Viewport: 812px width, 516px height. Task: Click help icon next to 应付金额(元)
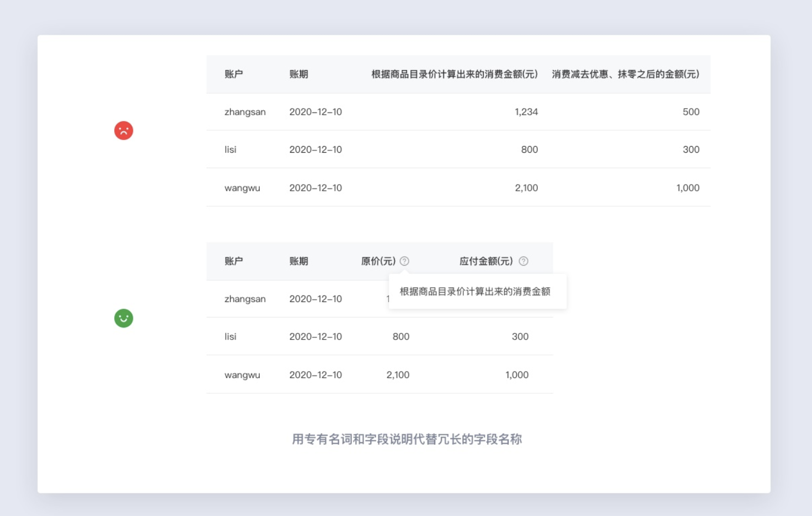pyautogui.click(x=523, y=261)
